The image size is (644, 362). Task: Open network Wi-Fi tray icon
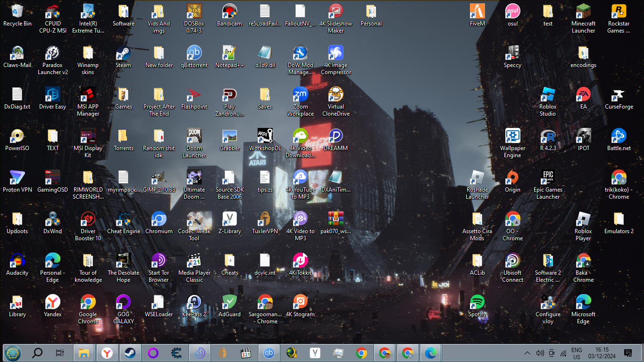563,353
